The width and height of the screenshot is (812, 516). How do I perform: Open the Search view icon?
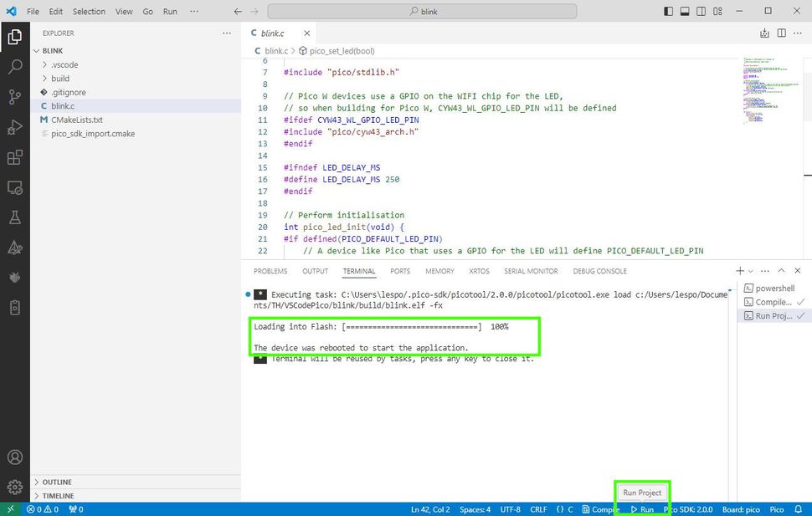tap(15, 67)
